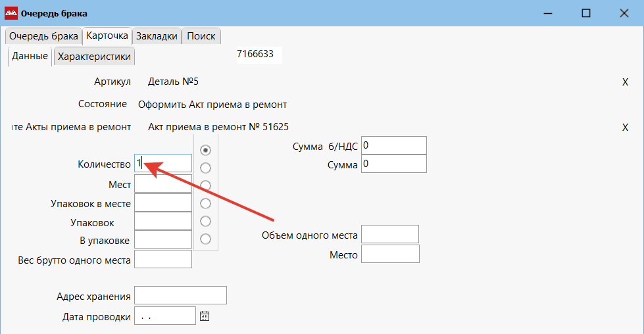Clear Акты приема в ремонт with X

(625, 127)
